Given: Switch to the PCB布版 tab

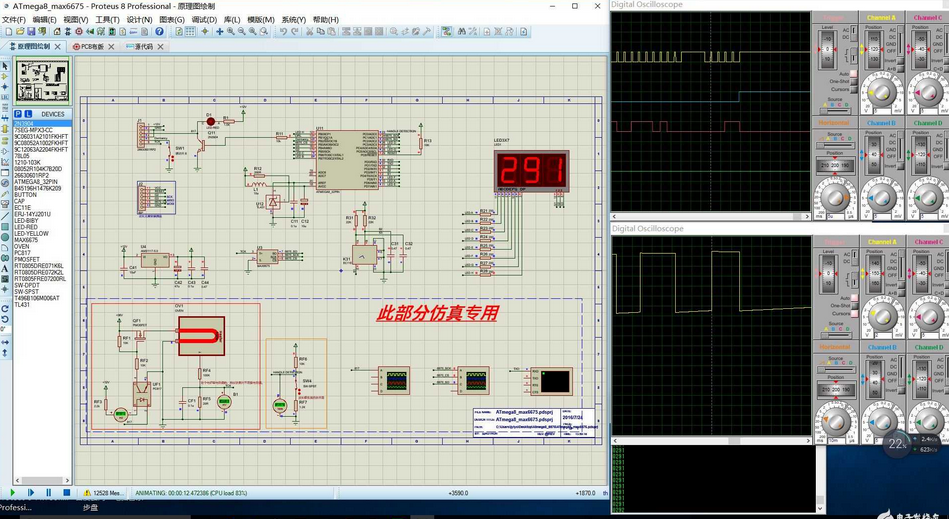Looking at the screenshot, I should click(93, 47).
